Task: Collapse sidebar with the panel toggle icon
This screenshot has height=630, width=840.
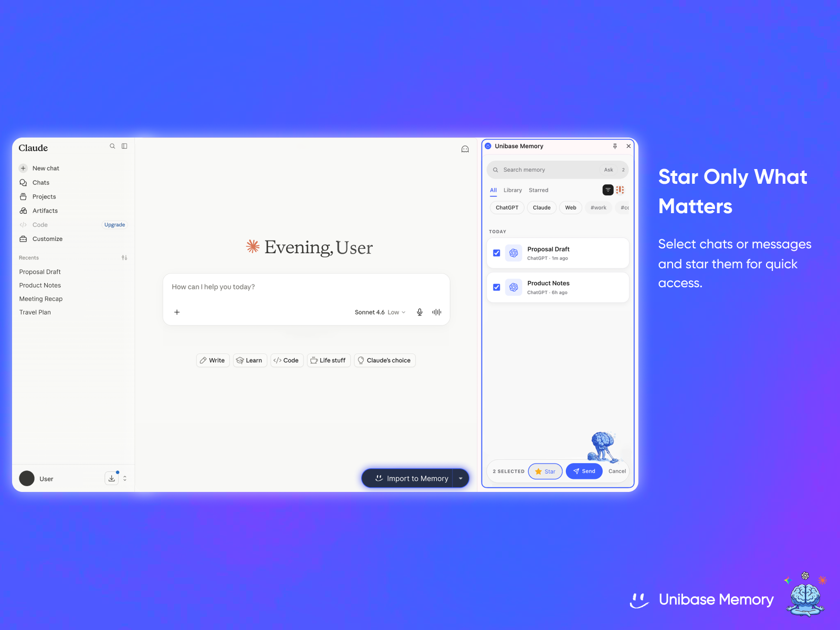Action: click(x=124, y=146)
